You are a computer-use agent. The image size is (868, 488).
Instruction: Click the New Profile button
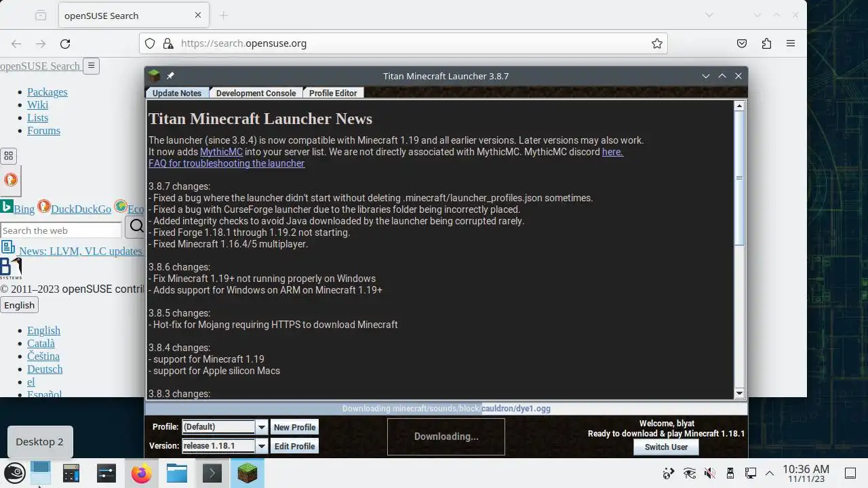[x=294, y=427]
